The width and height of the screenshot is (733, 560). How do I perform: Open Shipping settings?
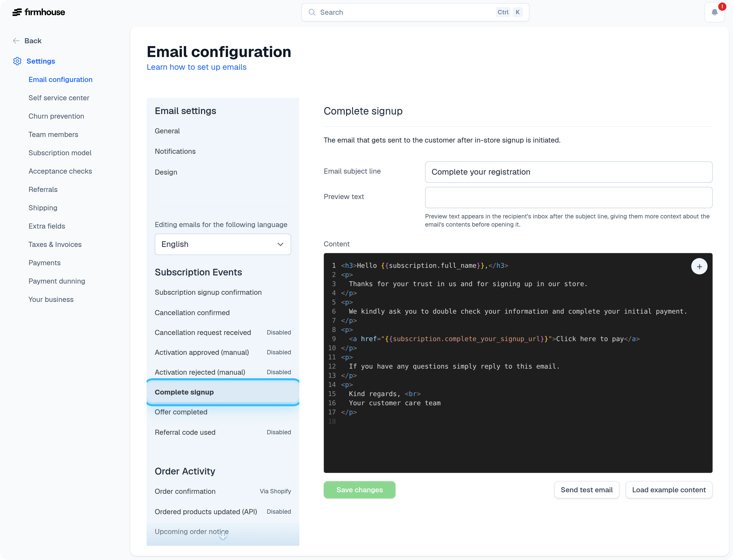coord(43,208)
